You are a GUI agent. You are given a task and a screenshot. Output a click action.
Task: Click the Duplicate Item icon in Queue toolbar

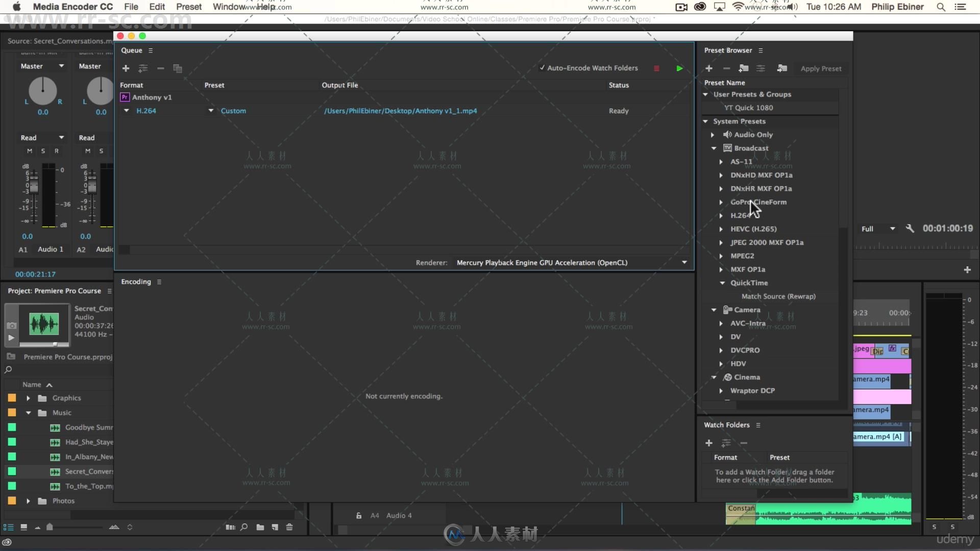click(178, 68)
